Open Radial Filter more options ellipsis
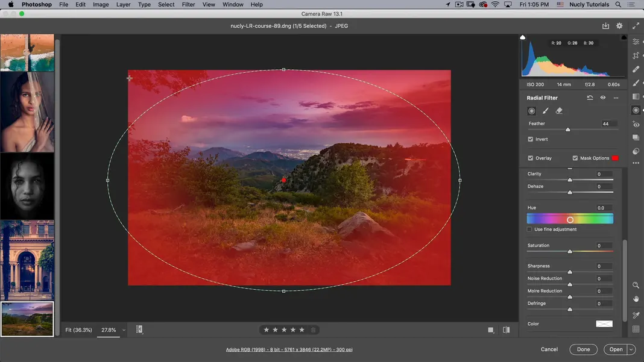Image resolution: width=644 pixels, height=362 pixels. [x=616, y=98]
